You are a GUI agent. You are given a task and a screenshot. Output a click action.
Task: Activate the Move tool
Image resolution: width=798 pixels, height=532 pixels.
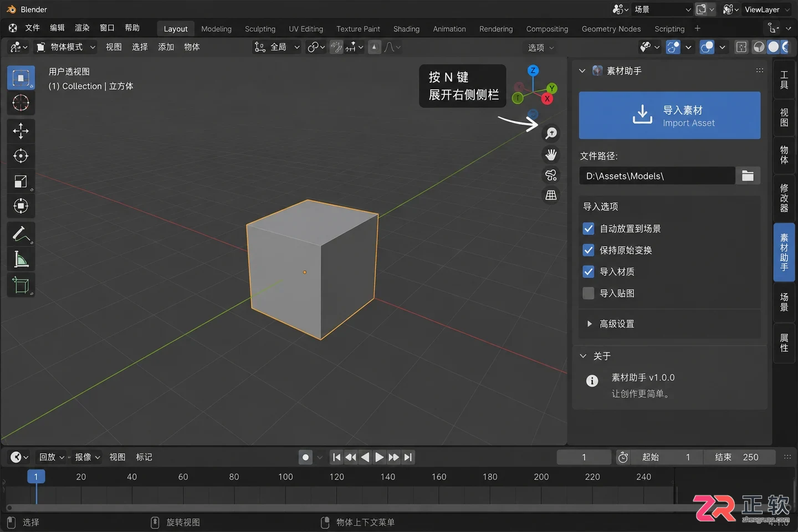[21, 131]
